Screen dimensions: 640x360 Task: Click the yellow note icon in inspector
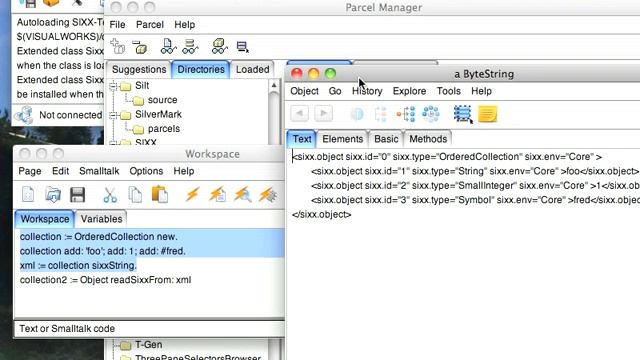tap(488, 114)
